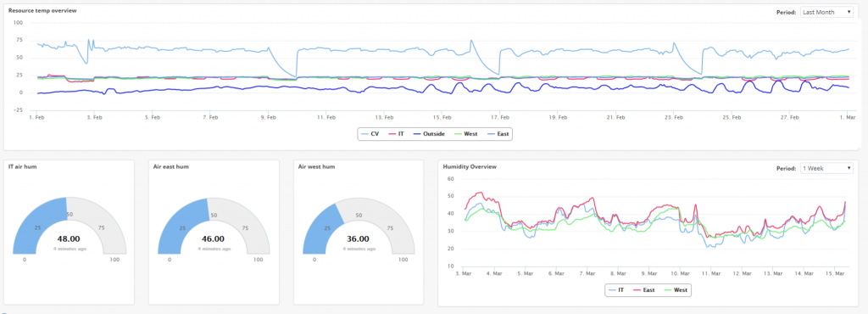Click the 17. Feb axis label
The image size is (868, 314).
[x=500, y=117]
